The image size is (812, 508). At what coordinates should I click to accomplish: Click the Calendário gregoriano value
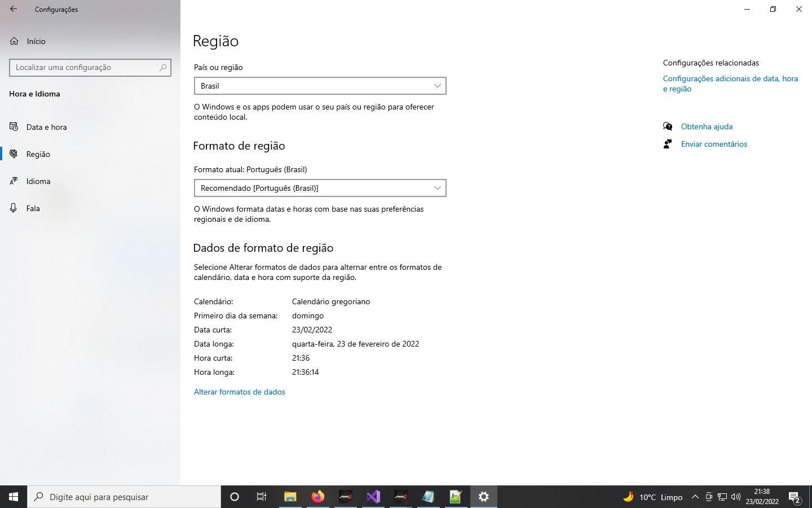tap(331, 301)
